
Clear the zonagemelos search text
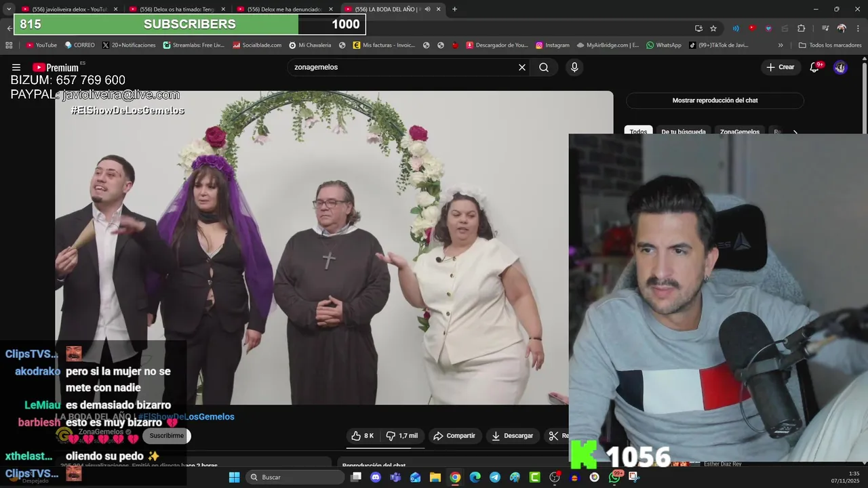(x=522, y=67)
